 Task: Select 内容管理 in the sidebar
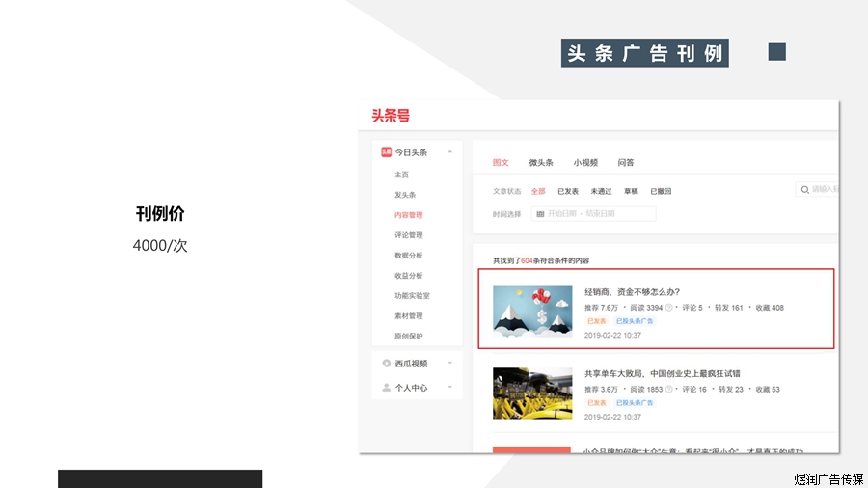tap(409, 215)
